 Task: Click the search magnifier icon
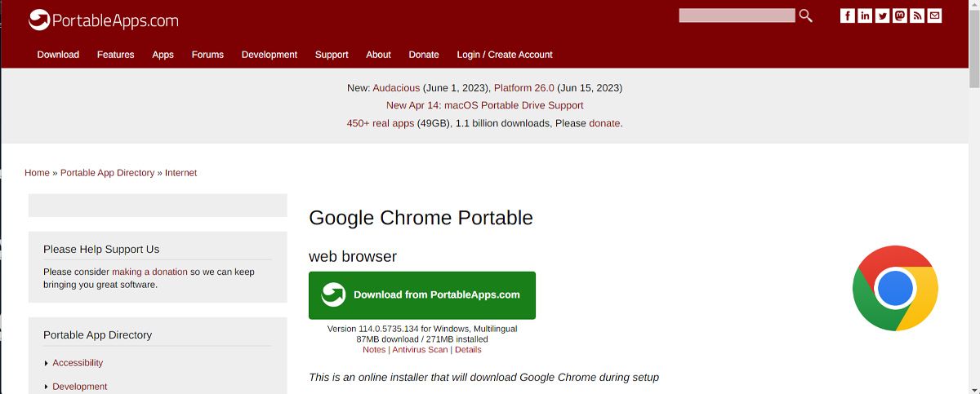tap(806, 15)
